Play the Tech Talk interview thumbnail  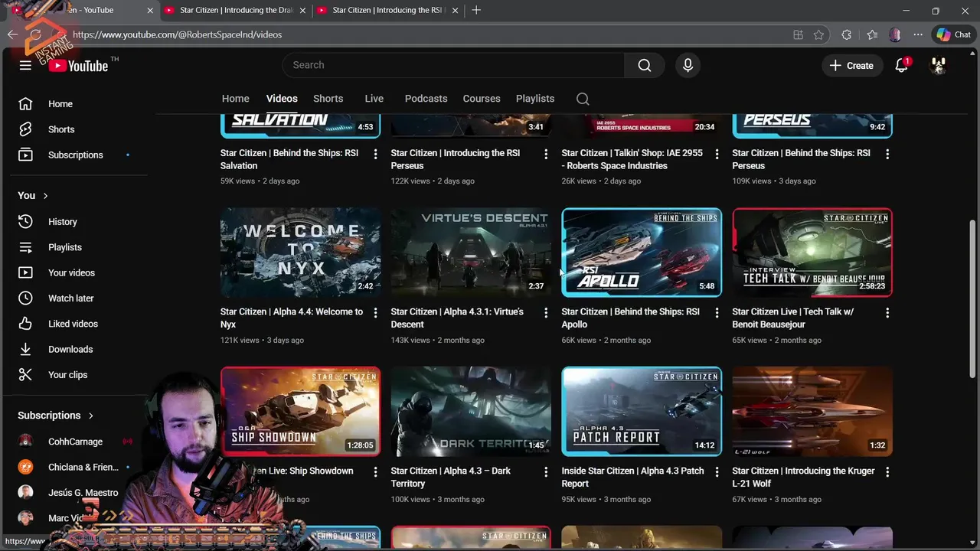pos(812,253)
